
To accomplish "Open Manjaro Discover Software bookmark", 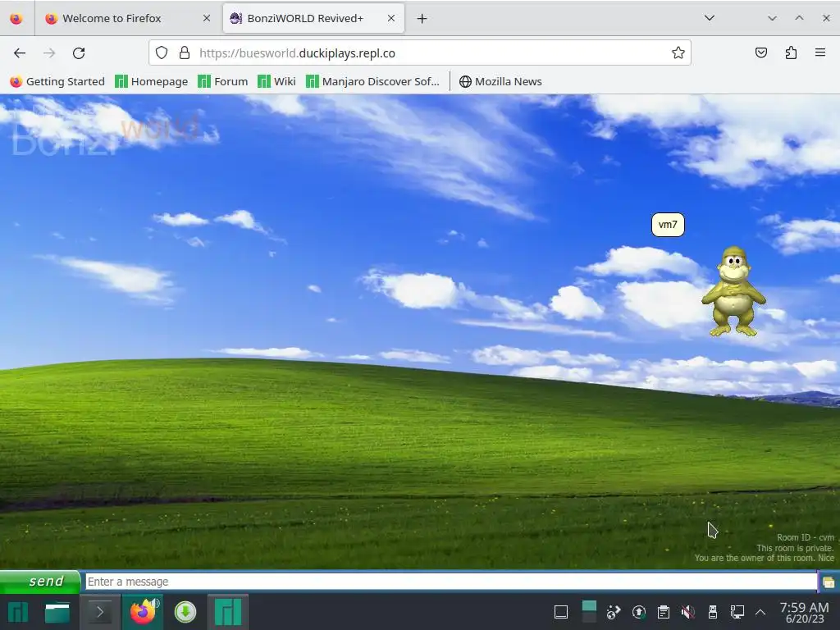I will pos(372,81).
